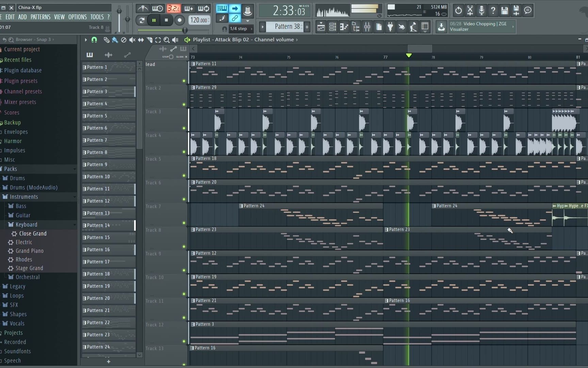588x368 pixels.
Task: Open the metronome toggle
Action: [x=142, y=9]
